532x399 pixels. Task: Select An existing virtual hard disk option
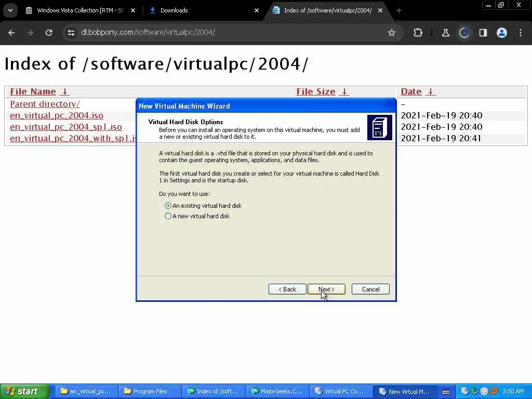(203, 206)
